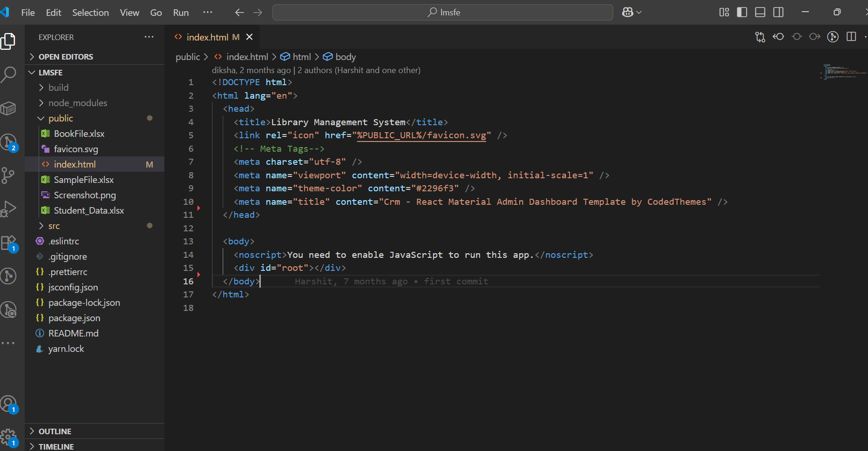Click the Split Editor Right icon
The width and height of the screenshot is (868, 451).
(x=851, y=37)
